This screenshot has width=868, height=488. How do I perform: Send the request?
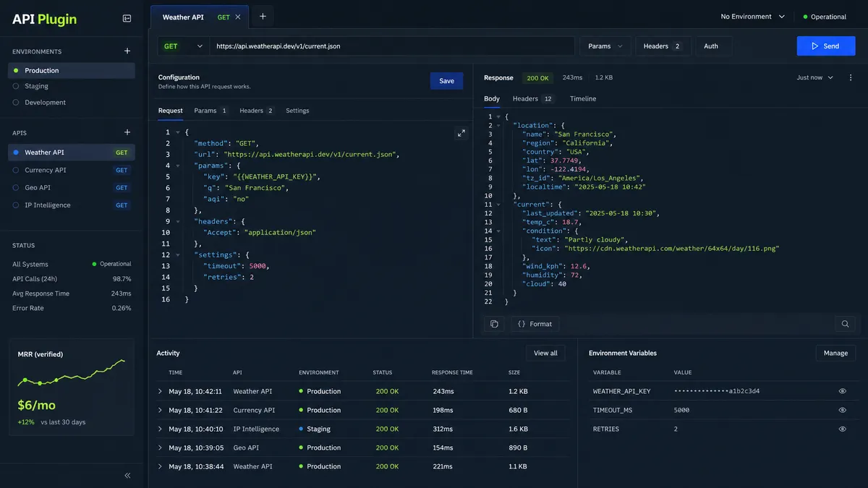[x=825, y=46]
